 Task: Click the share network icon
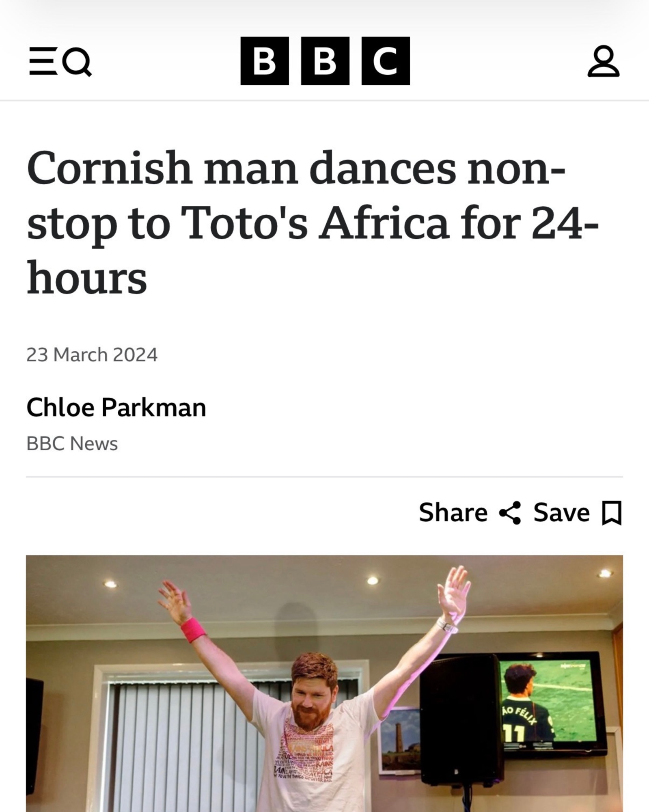coord(510,513)
